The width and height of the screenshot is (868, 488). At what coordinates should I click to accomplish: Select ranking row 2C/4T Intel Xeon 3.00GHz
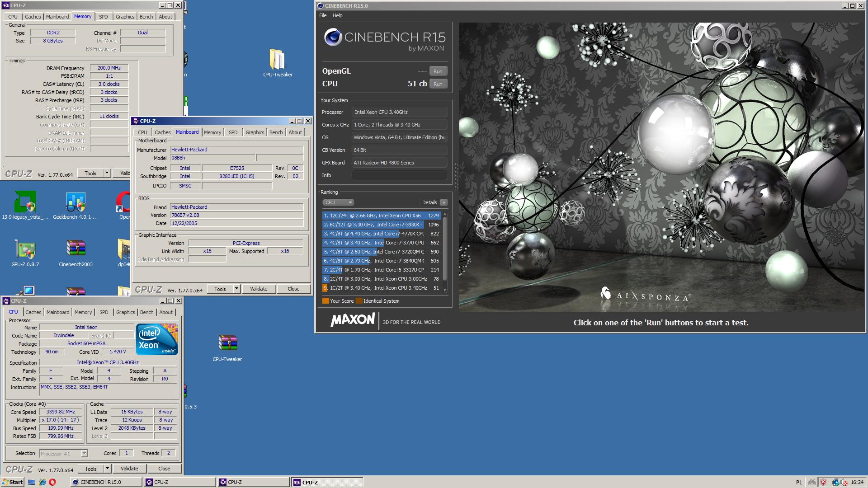[382, 279]
